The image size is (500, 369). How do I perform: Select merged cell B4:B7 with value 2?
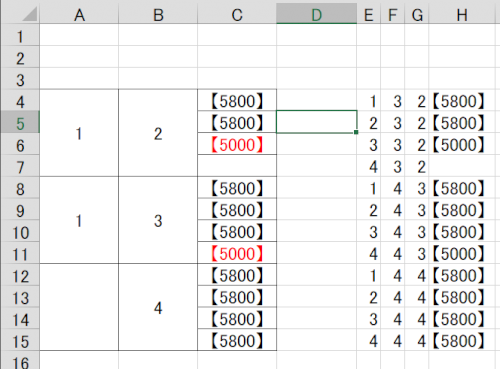coord(158,133)
